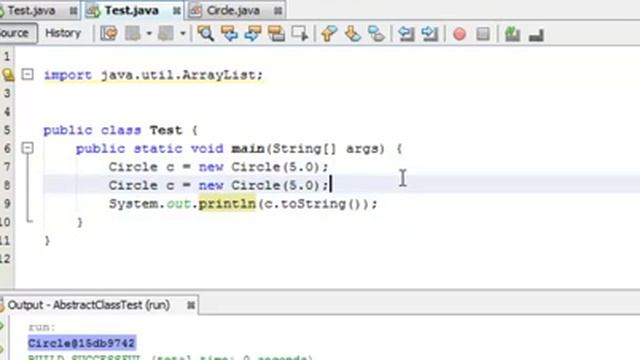This screenshot has height=360, width=640.
Task: Click line number 5 in the gutter
Action: coord(7,130)
